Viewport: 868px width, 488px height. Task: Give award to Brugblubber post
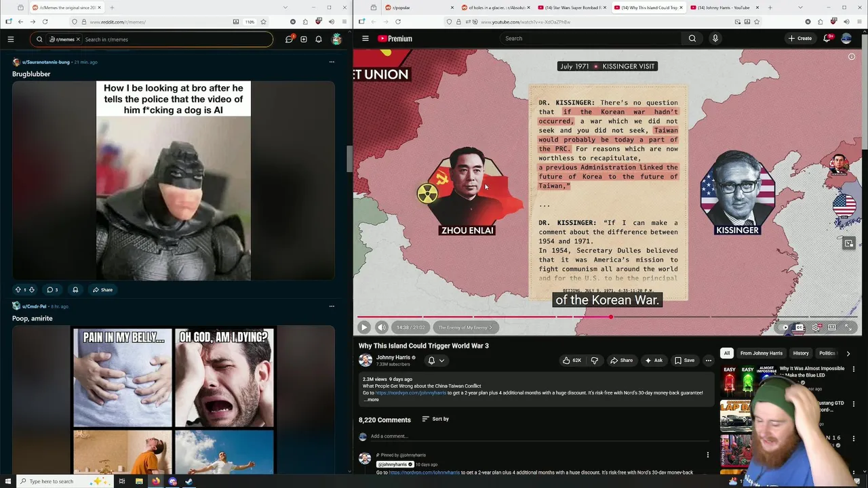[x=75, y=289]
